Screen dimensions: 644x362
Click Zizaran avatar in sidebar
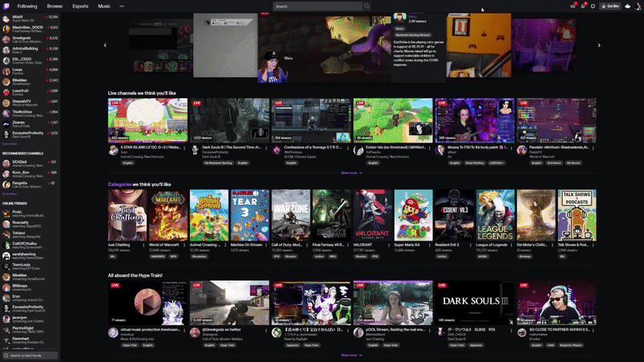click(x=6, y=124)
